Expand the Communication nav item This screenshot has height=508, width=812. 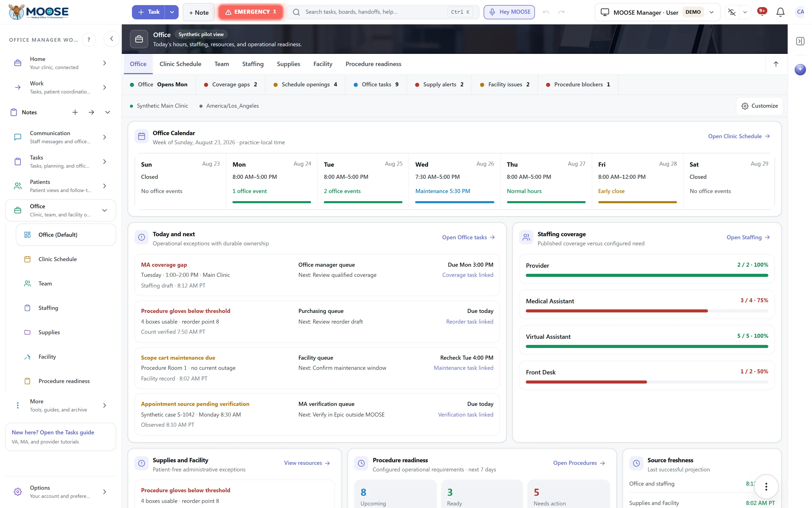point(104,137)
